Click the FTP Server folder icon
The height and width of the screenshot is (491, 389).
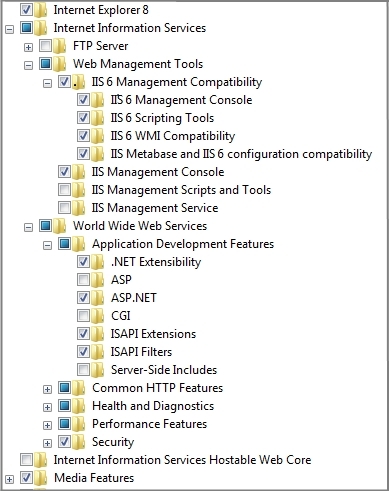tap(60, 46)
